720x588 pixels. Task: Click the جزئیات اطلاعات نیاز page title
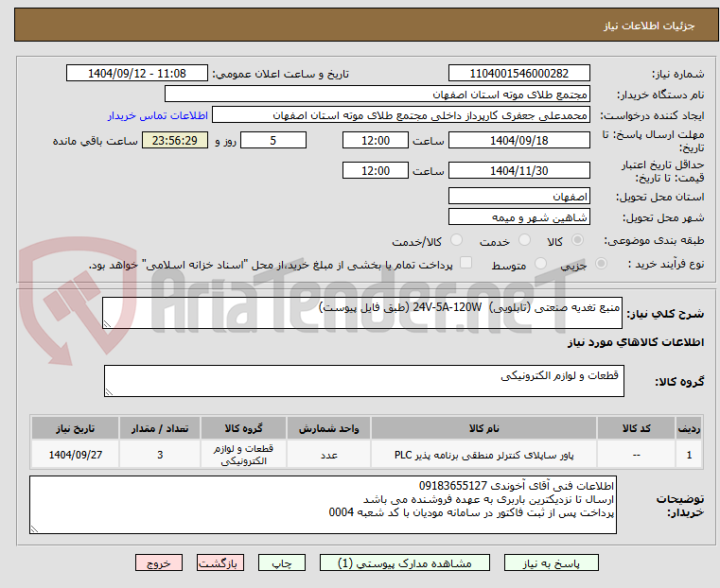pos(649,26)
